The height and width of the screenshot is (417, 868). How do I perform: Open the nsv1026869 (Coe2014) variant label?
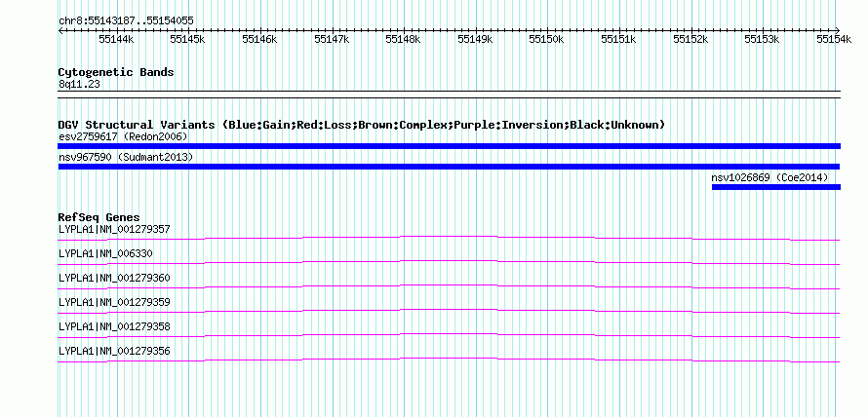tap(770, 177)
